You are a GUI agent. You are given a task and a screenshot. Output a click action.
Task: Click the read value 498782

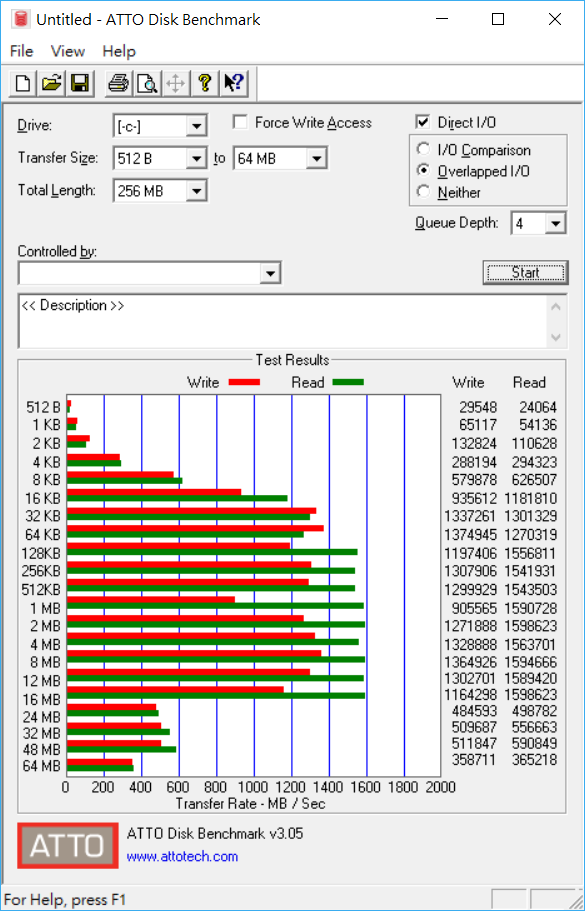[x=534, y=711]
